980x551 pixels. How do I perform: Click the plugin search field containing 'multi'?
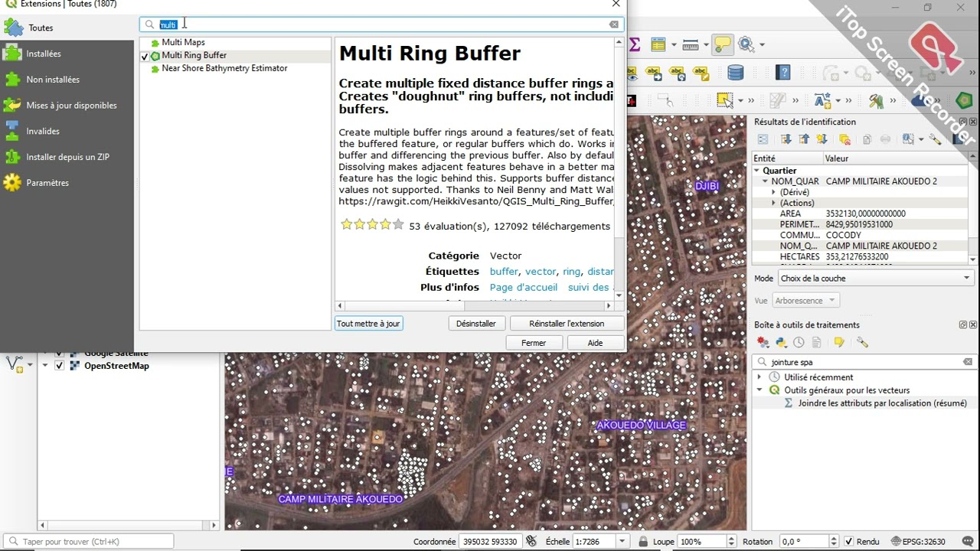click(381, 24)
